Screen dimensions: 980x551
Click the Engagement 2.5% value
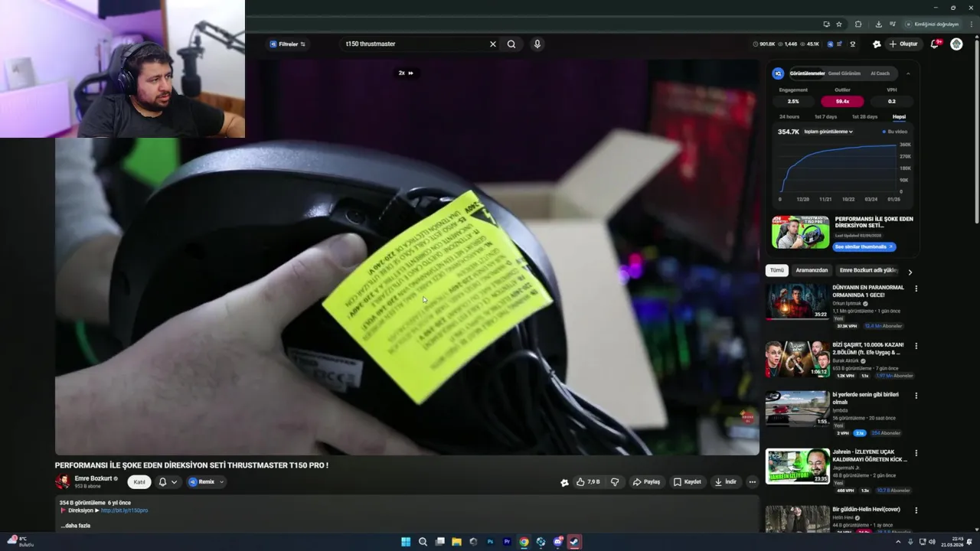click(793, 101)
